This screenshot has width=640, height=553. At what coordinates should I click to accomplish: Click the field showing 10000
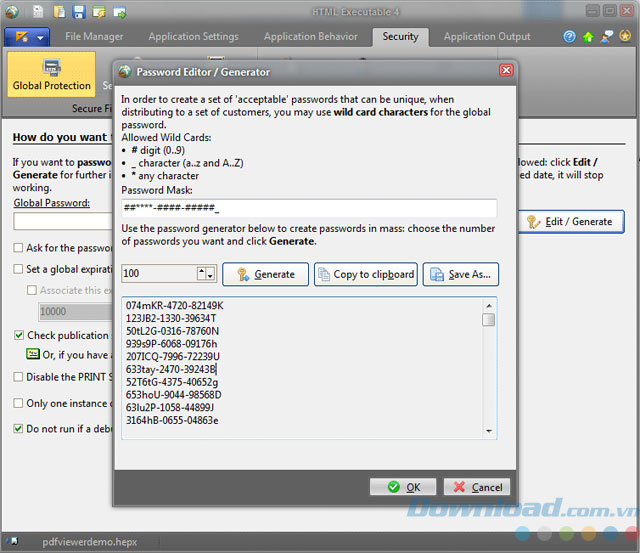pos(76,312)
